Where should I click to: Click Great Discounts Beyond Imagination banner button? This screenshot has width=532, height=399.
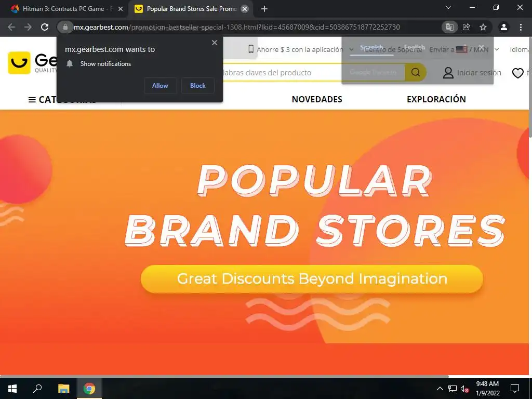312,279
